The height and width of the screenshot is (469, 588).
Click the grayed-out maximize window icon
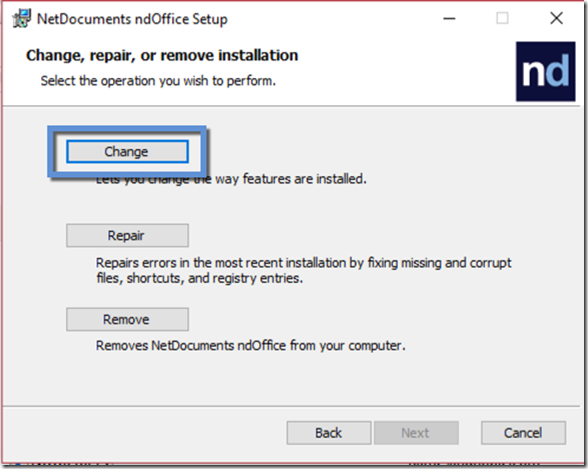tap(502, 18)
